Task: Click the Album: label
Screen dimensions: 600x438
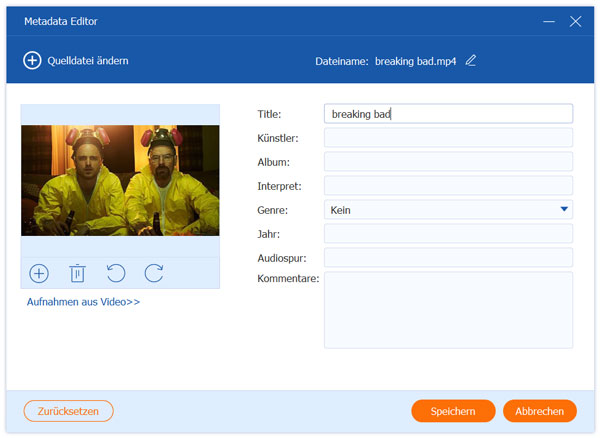Action: [x=274, y=162]
